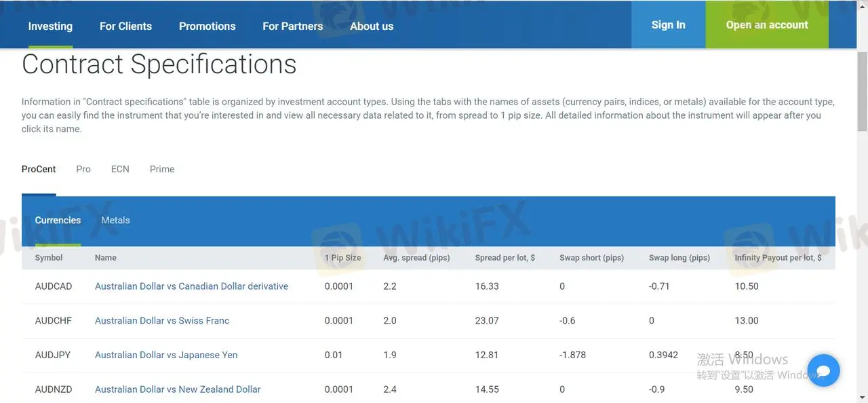Image resolution: width=868 pixels, height=403 pixels.
Task: Show the Currencies instrument tab
Action: pos(58,220)
